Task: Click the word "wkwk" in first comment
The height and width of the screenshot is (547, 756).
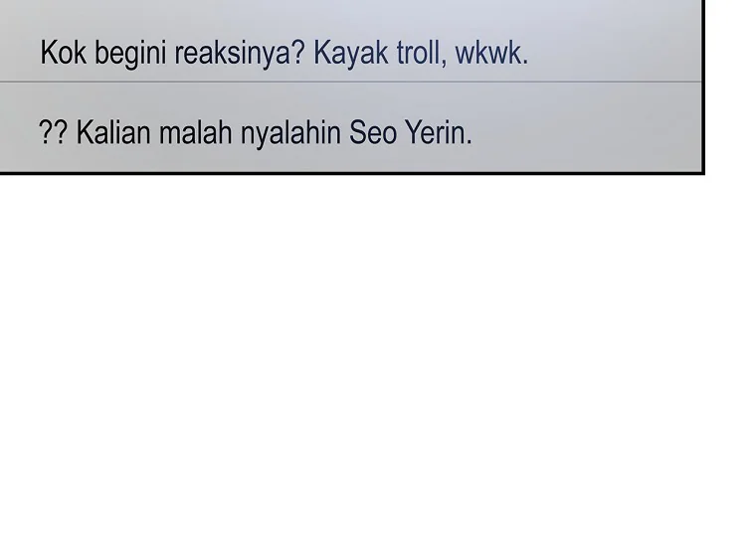Action: click(488, 53)
